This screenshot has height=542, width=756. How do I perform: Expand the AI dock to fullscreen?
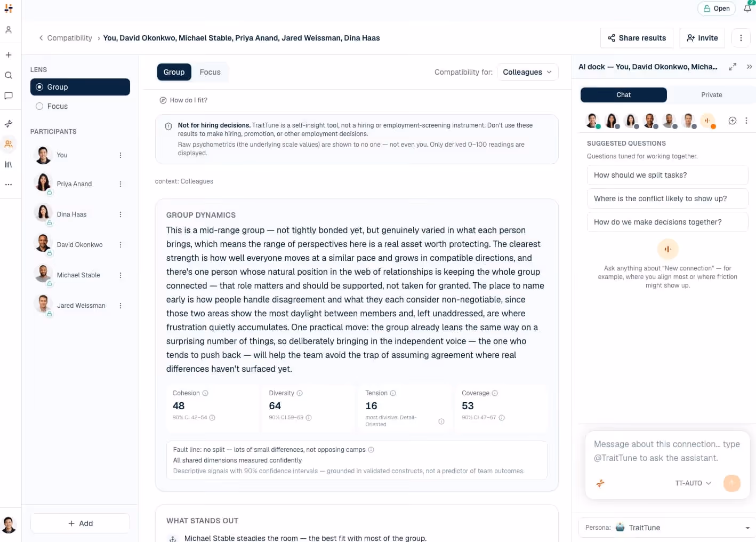(x=733, y=67)
